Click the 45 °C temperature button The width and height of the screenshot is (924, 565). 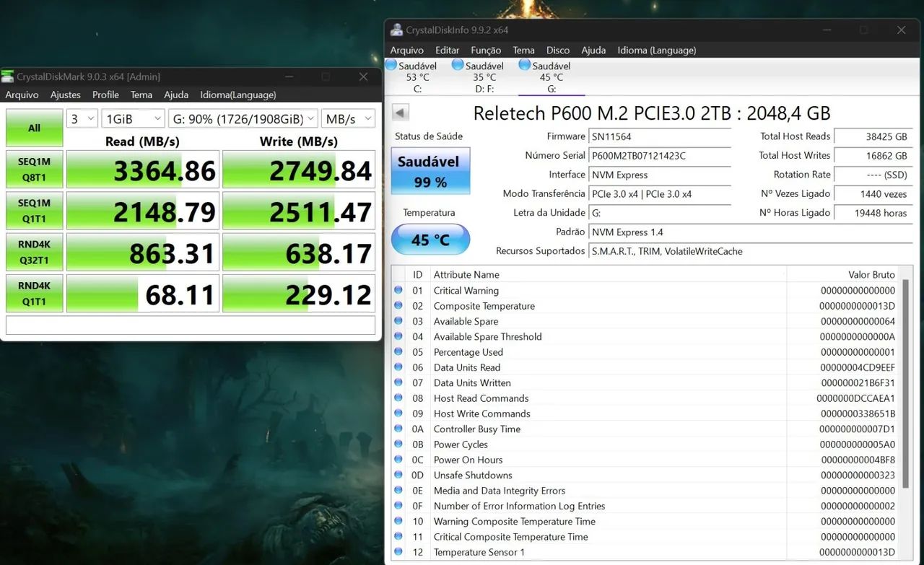pyautogui.click(x=430, y=240)
